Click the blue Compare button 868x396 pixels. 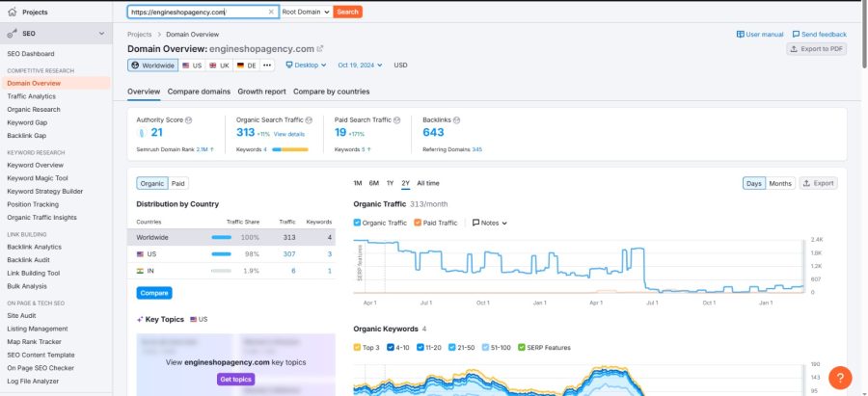[154, 293]
